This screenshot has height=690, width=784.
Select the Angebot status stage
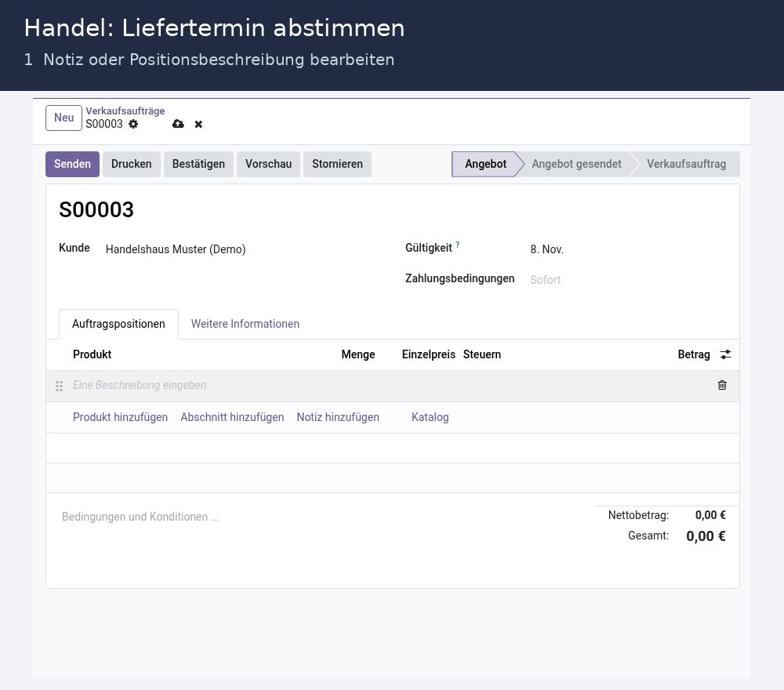click(485, 164)
